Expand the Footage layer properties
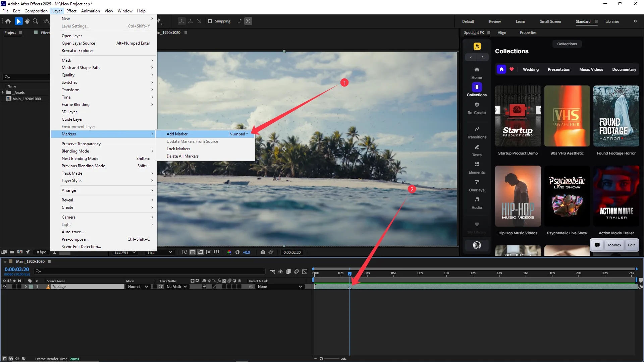Viewport: 644px width, 362px height. pos(26,287)
